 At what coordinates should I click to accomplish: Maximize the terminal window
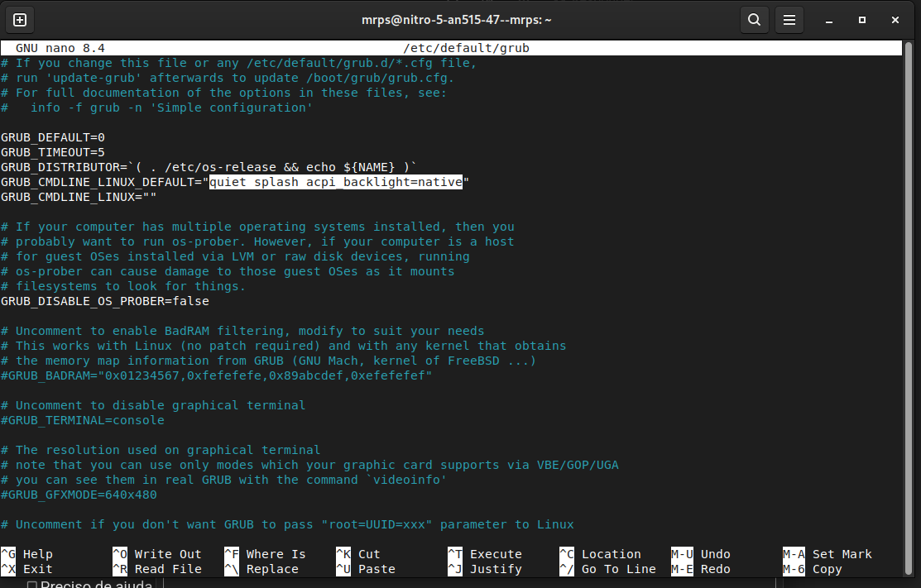862,20
